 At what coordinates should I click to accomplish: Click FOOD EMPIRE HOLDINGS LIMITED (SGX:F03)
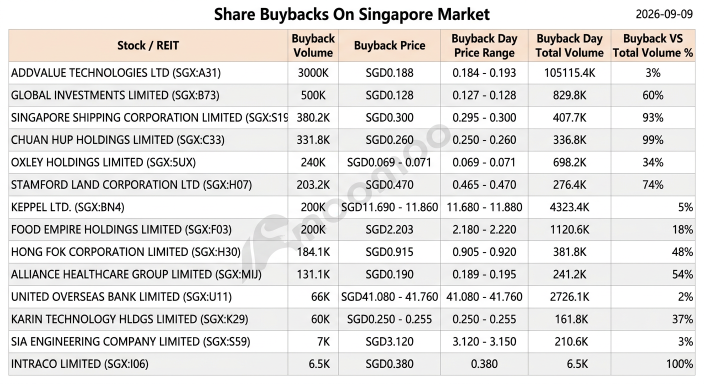tap(121, 230)
